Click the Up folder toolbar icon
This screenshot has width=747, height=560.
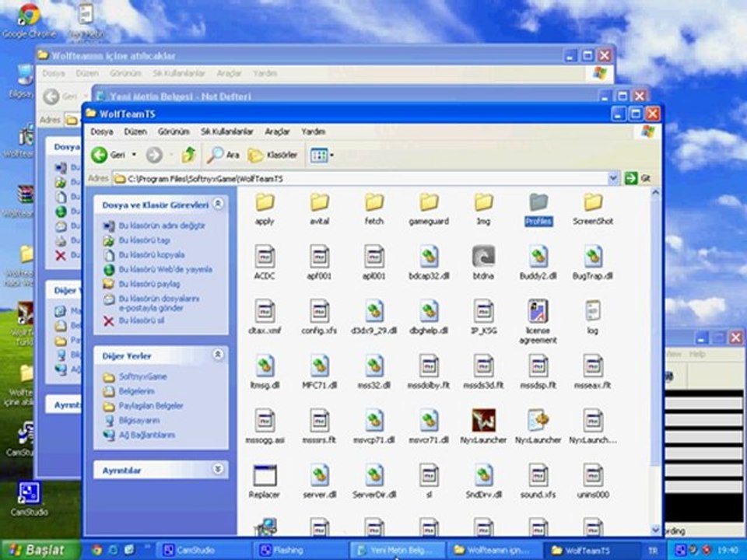tap(188, 155)
